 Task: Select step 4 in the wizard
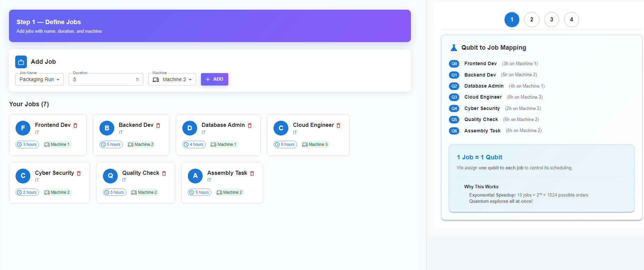pos(571,20)
